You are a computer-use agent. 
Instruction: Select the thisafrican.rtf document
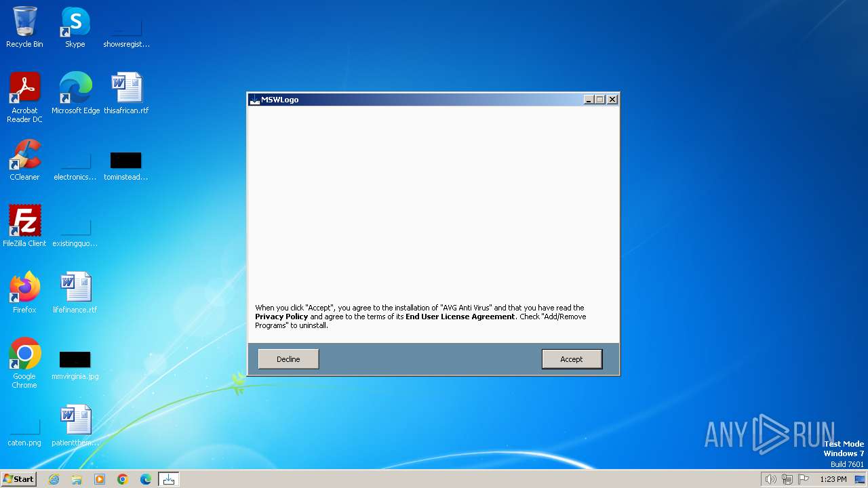(126, 94)
